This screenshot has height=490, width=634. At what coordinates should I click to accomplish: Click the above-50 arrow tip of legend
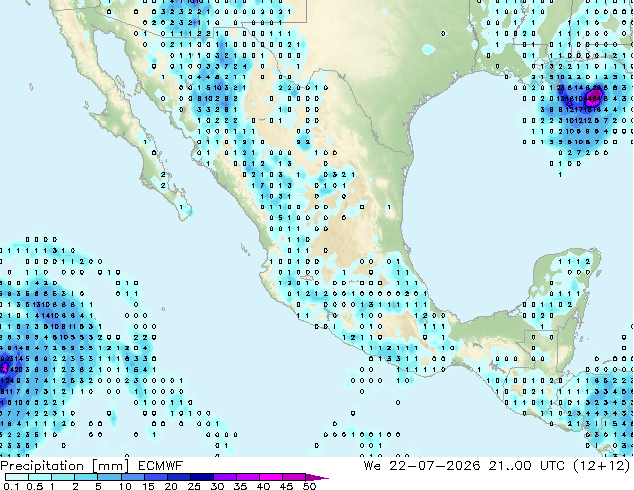(x=317, y=477)
